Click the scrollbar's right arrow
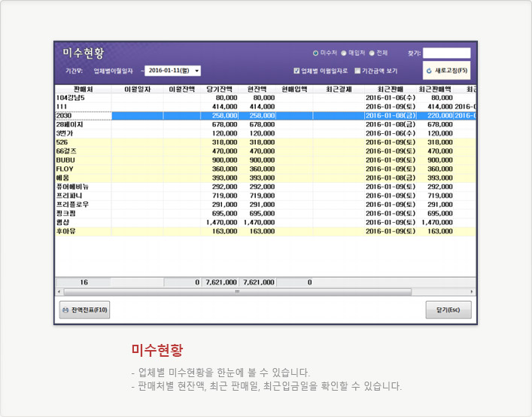The width and height of the screenshot is (532, 417). (x=472, y=291)
